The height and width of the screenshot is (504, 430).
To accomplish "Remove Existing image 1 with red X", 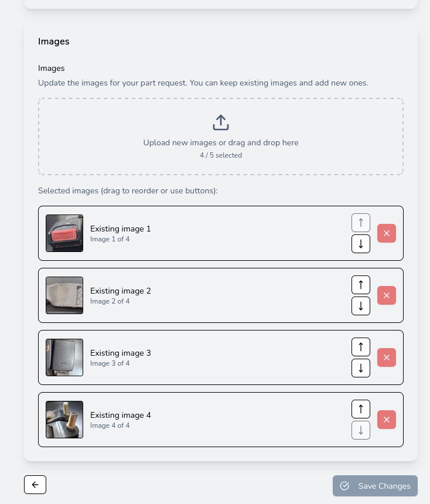I will [387, 233].
